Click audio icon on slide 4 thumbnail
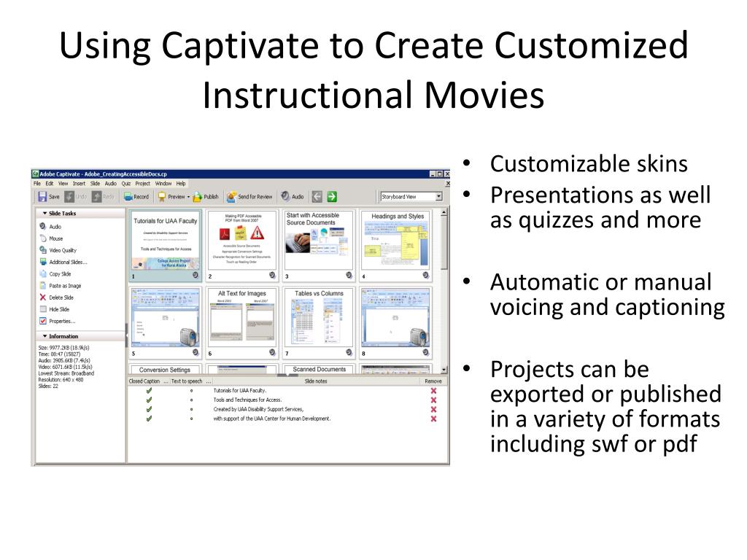 (426, 275)
